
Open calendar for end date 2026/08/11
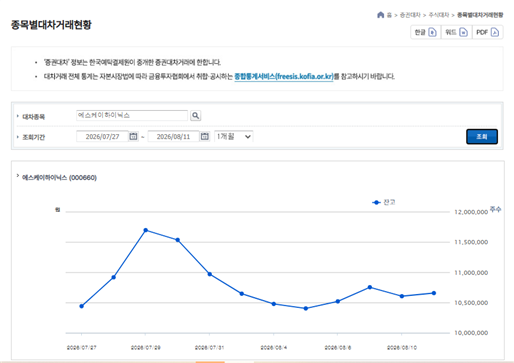coord(205,136)
